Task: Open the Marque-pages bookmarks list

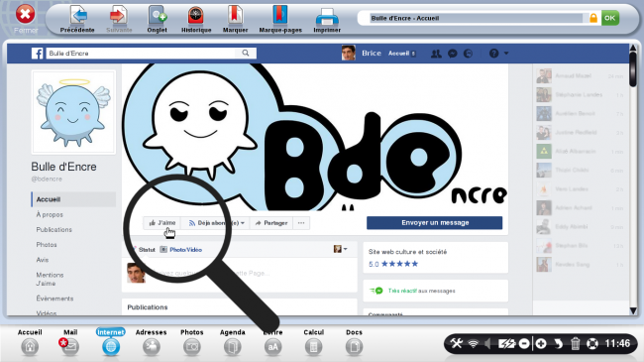Action: [x=280, y=15]
